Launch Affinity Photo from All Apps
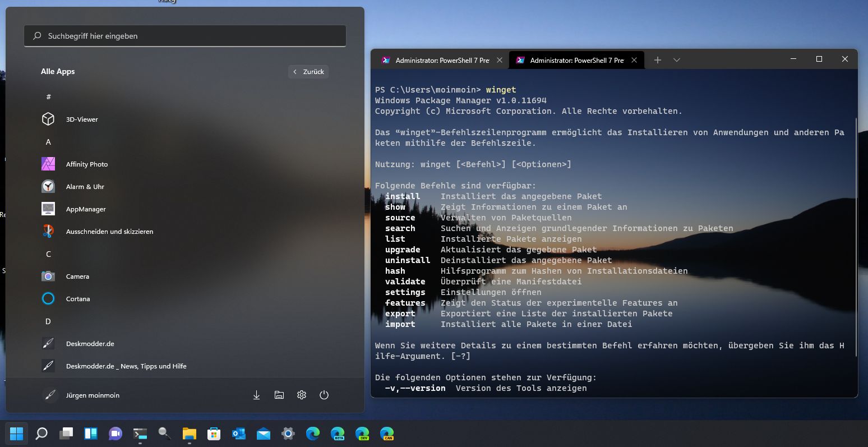 pos(184,164)
